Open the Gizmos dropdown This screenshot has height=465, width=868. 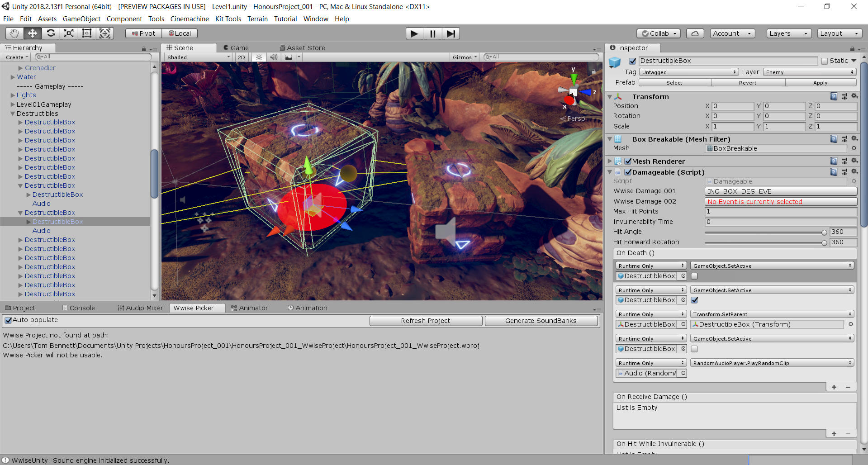(465, 57)
